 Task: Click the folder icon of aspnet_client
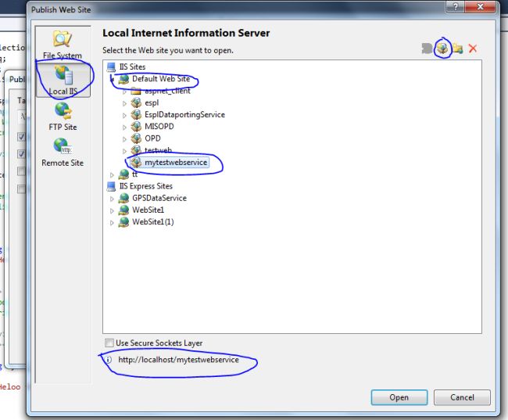(x=136, y=92)
